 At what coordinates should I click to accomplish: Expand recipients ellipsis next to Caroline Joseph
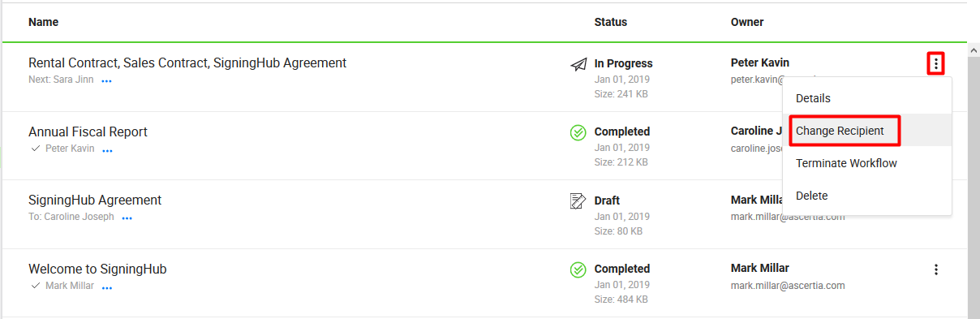click(127, 218)
